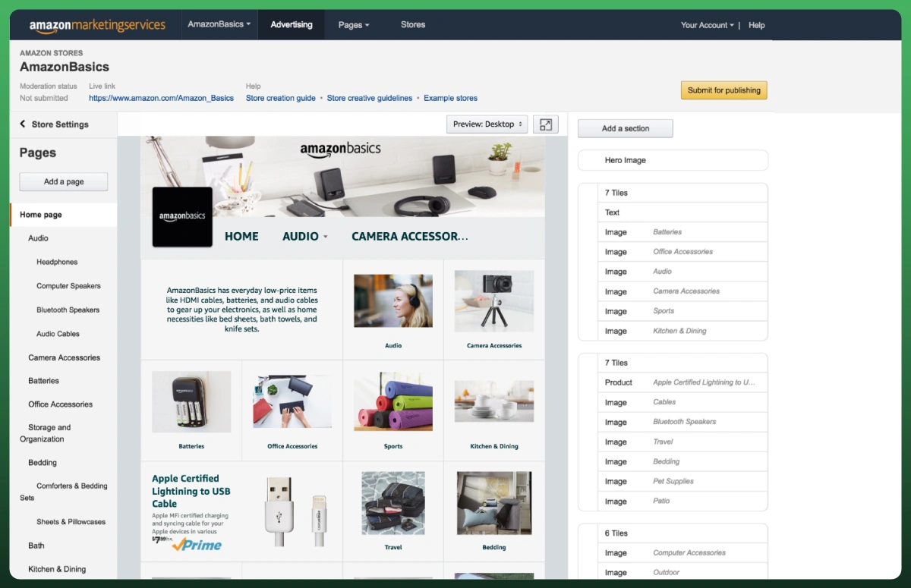Image resolution: width=911 pixels, height=588 pixels.
Task: Click the Audio tile image in preview
Action: pyautogui.click(x=393, y=300)
